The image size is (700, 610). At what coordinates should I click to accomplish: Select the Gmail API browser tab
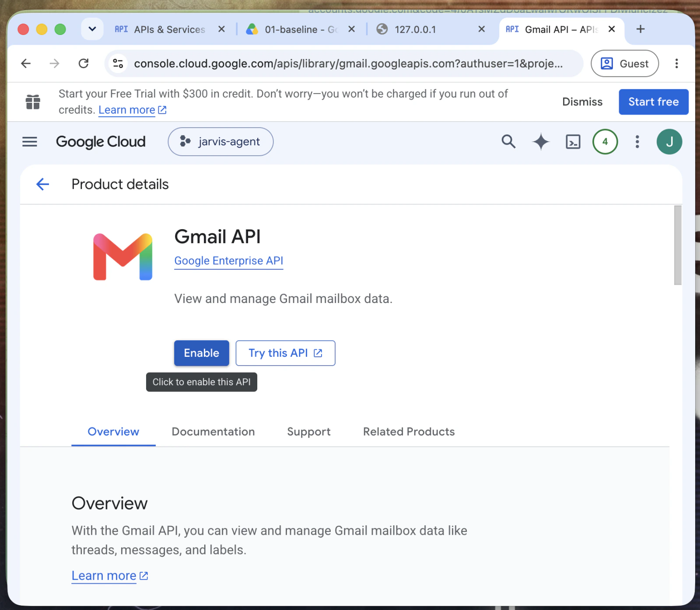(562, 29)
